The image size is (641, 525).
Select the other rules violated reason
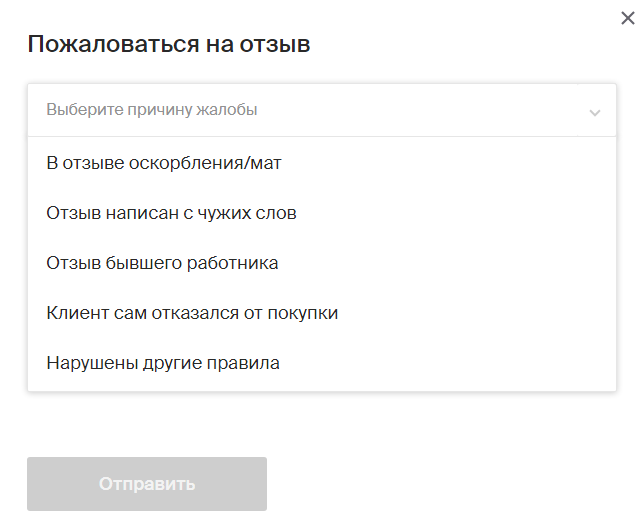click(163, 363)
